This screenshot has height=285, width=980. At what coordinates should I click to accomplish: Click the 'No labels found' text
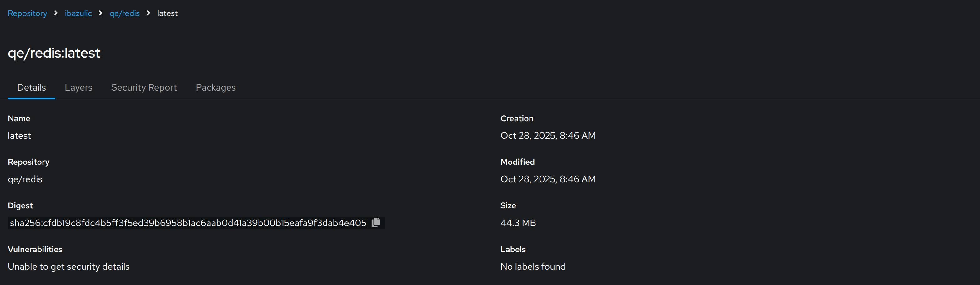pos(533,267)
